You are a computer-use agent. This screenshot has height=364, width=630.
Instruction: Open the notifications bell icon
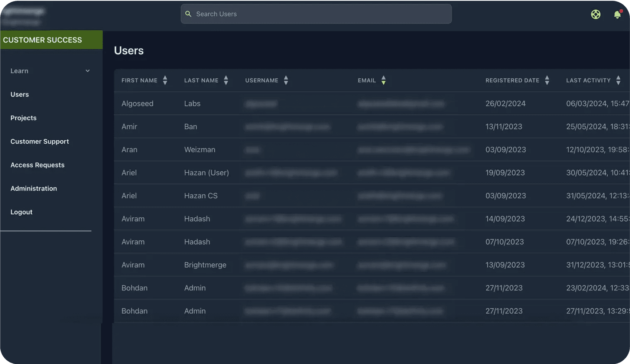tap(617, 14)
